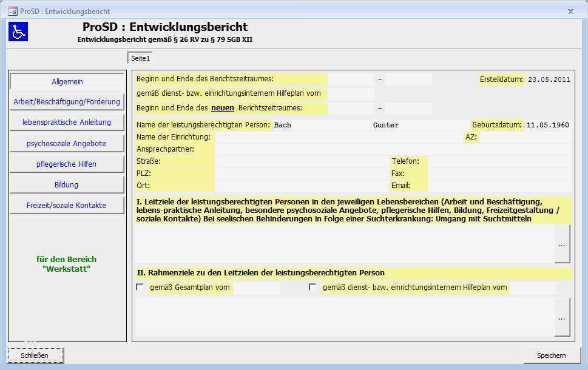Click the first name field containing Gunter
This screenshot has width=588, height=370.
(421, 125)
